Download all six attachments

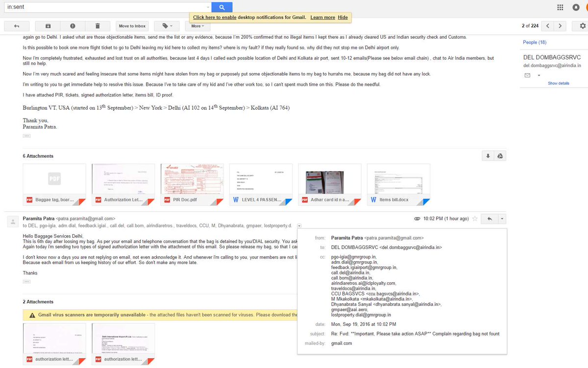[488, 156]
